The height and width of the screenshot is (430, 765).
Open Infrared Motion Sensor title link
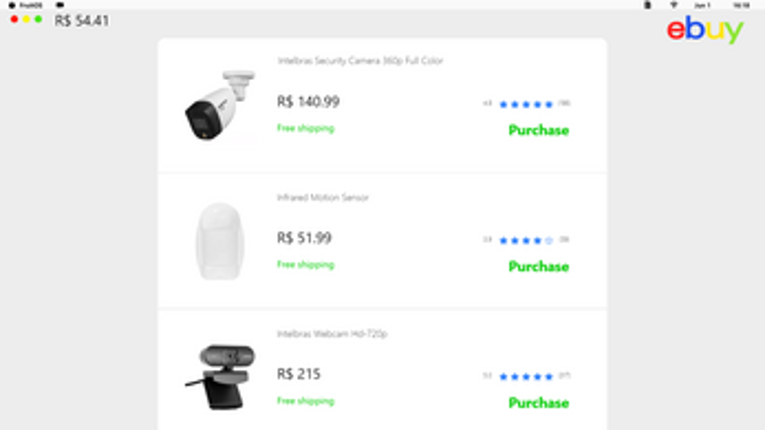coord(322,197)
